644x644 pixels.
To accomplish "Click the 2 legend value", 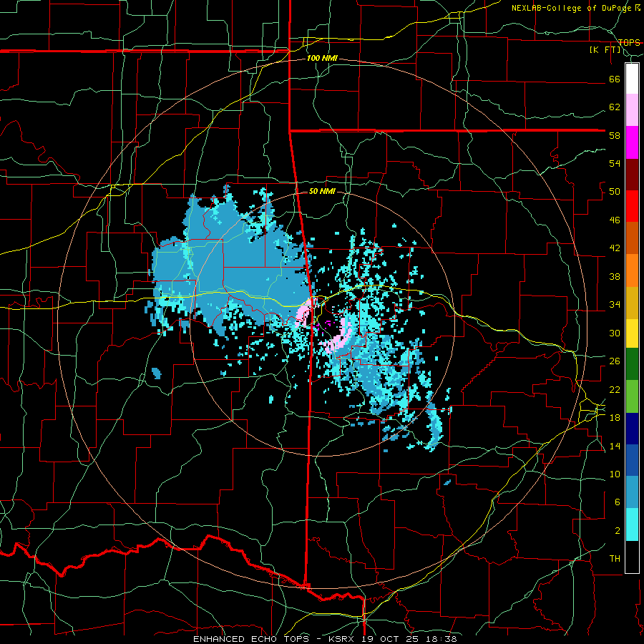I will coord(617,531).
